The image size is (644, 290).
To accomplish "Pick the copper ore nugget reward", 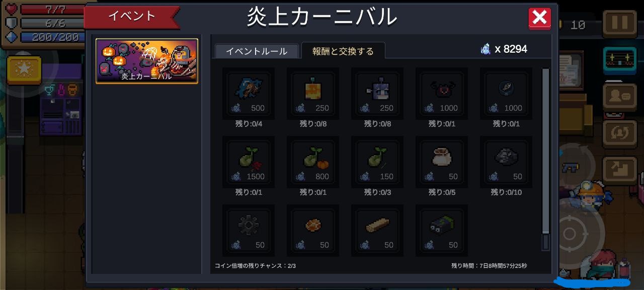I will (313, 230).
